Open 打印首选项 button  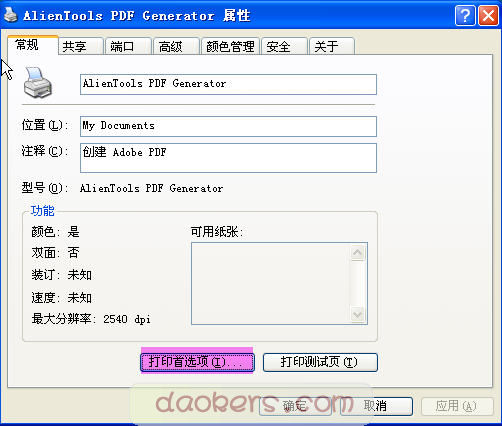coord(197,362)
